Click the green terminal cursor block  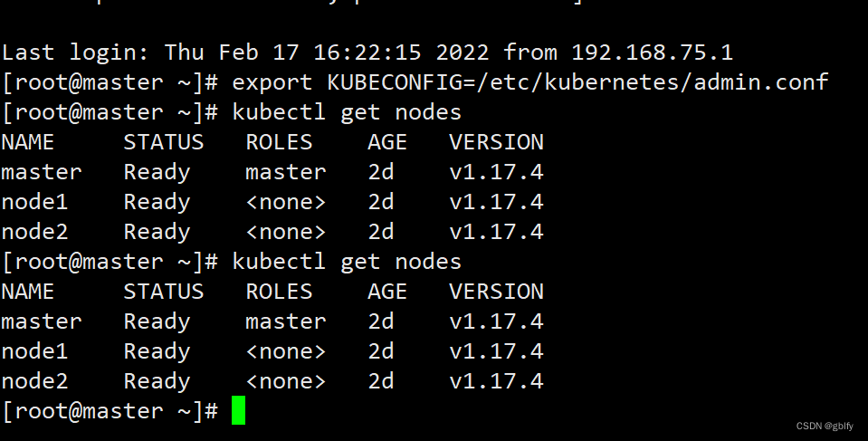pyautogui.click(x=239, y=410)
